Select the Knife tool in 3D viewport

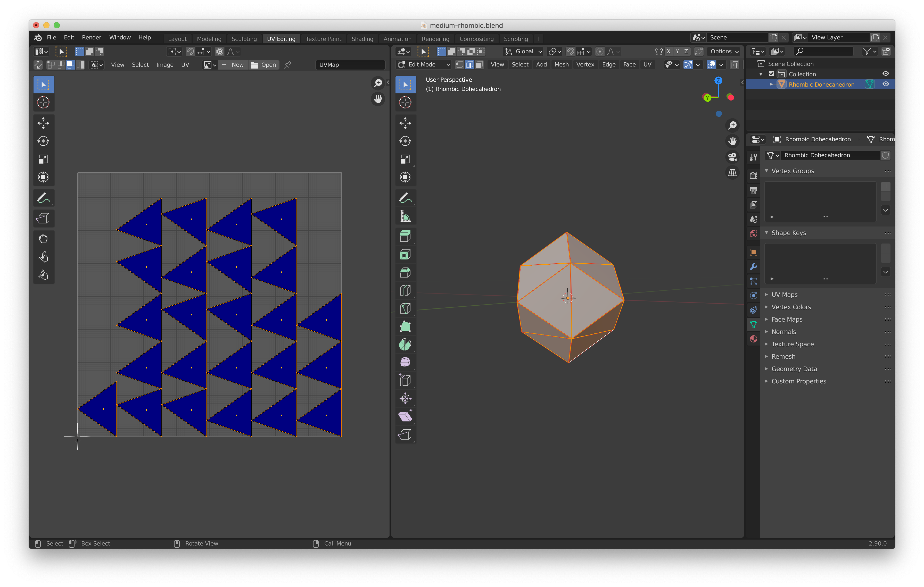(405, 308)
